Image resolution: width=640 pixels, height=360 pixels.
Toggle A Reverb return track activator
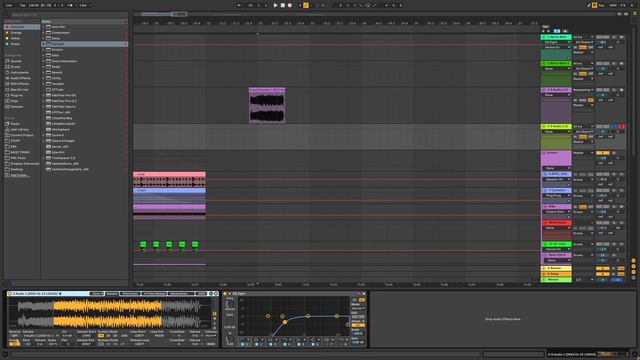(602, 269)
